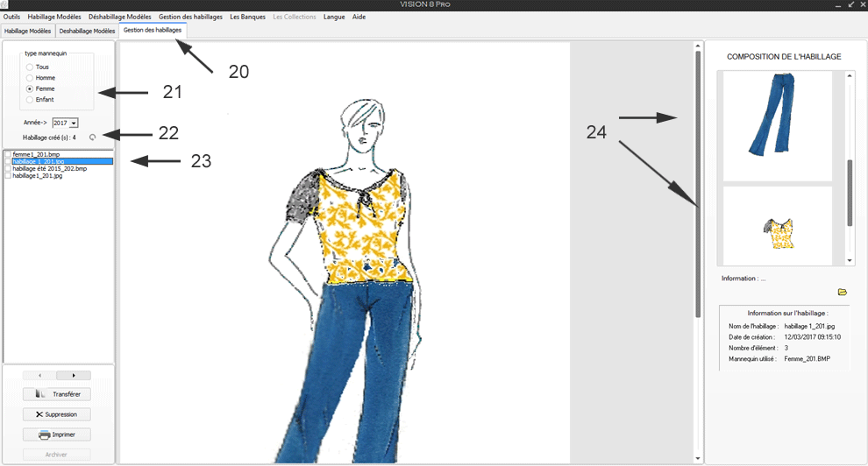The image size is (868, 466).
Task: Click the composition panel scroll down arrow
Action: (850, 260)
